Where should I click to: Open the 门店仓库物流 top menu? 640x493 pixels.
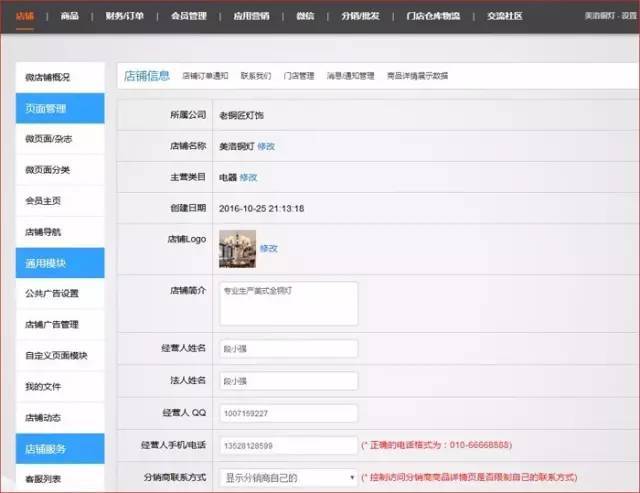pos(433,16)
